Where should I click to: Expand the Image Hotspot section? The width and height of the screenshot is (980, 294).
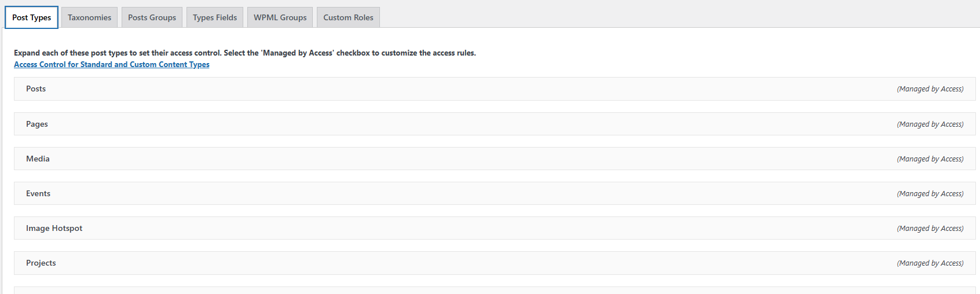(x=495, y=228)
